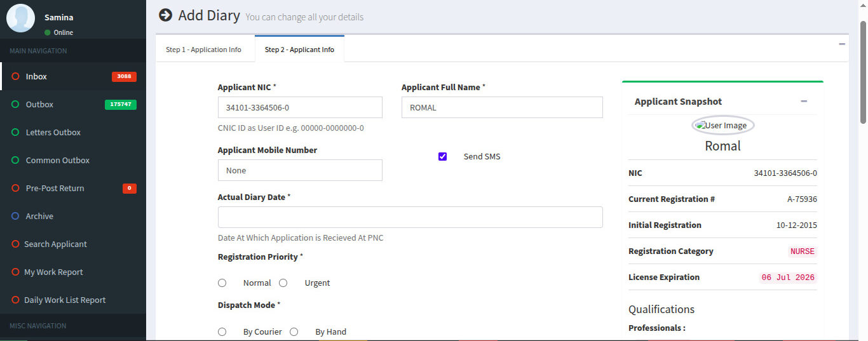The height and width of the screenshot is (341, 868).
Task: Click the page vertical scrollbar
Action: 863,72
